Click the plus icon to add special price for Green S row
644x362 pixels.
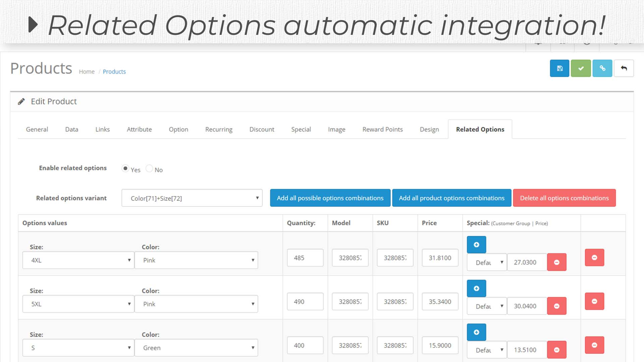(x=476, y=332)
